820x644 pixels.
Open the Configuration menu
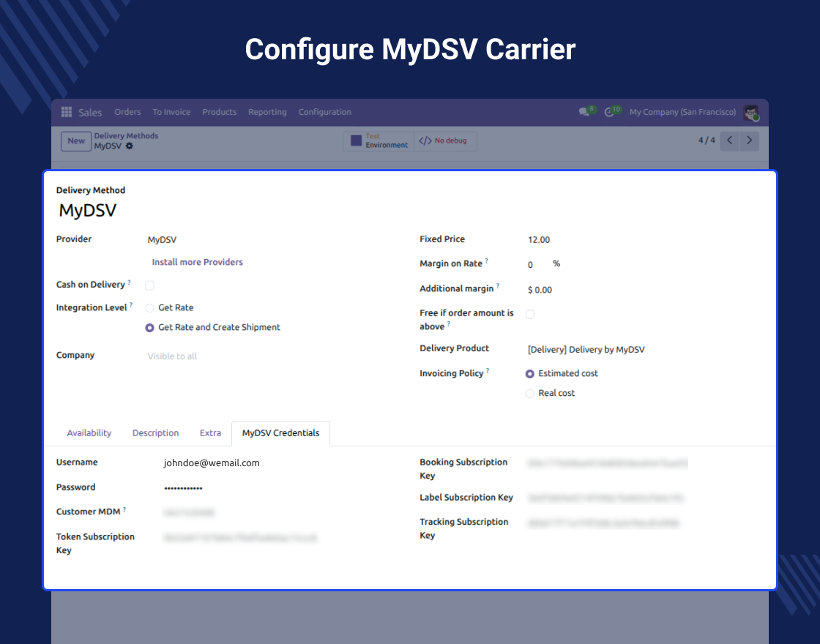[x=325, y=112]
